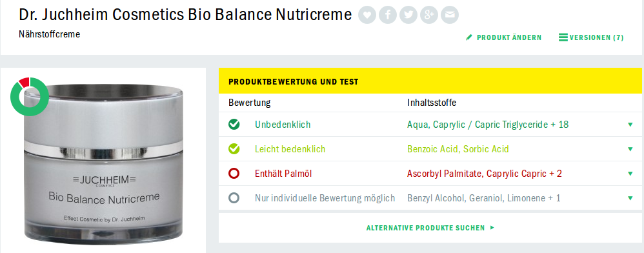Share product via Twitter icon
644x253 pixels.
(x=408, y=15)
